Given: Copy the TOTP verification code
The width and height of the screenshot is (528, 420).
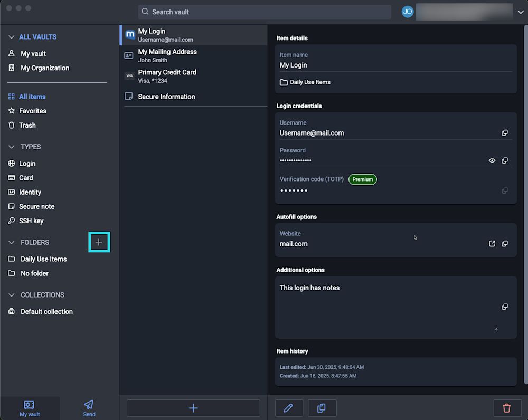Looking at the screenshot, I should coord(504,190).
